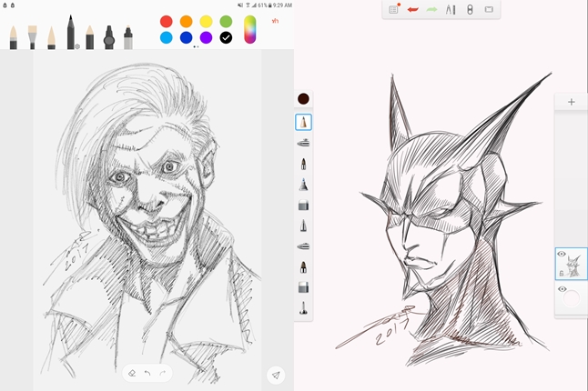This screenshot has height=391, width=588.
Task: Select the flat paintbrush tool
Action: (32, 36)
